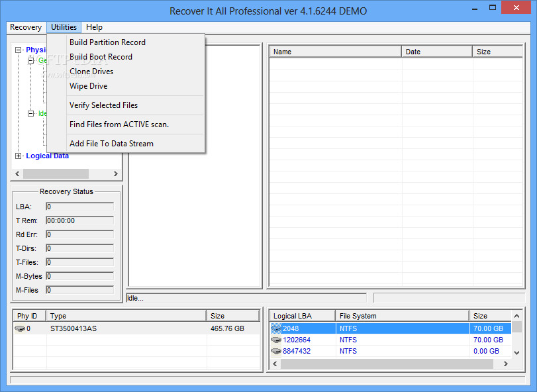Click logical list horizontal scroll right arrow

point(506,364)
